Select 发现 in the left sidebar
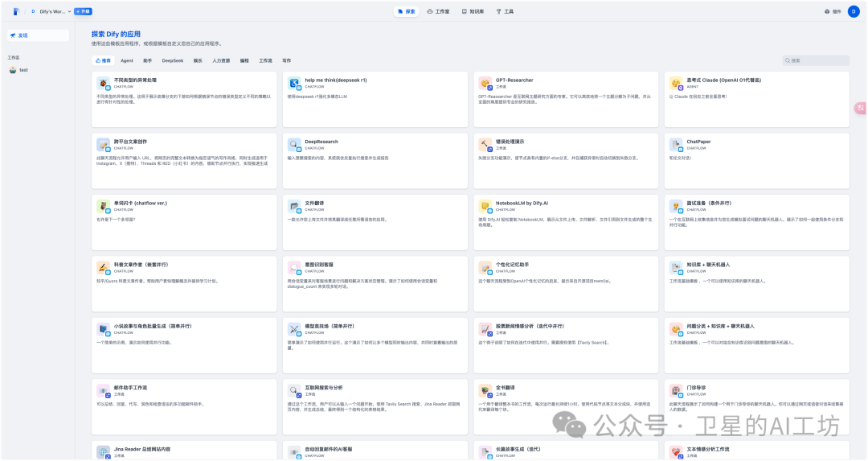The height and width of the screenshot is (461, 868). (39, 35)
